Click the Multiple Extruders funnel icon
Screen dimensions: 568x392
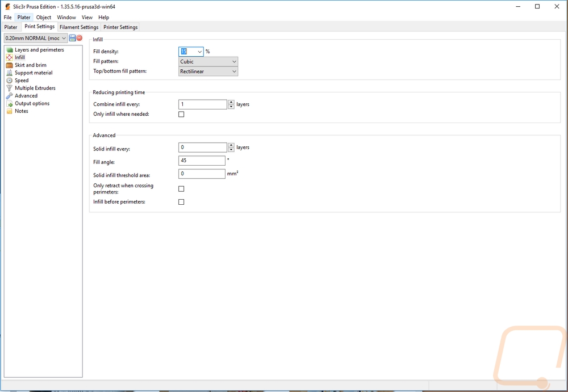pos(10,88)
